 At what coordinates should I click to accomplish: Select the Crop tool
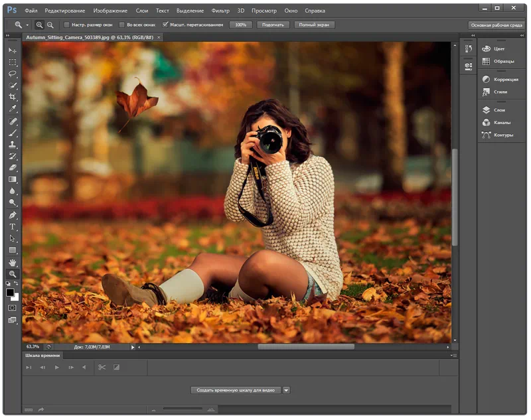[12, 98]
